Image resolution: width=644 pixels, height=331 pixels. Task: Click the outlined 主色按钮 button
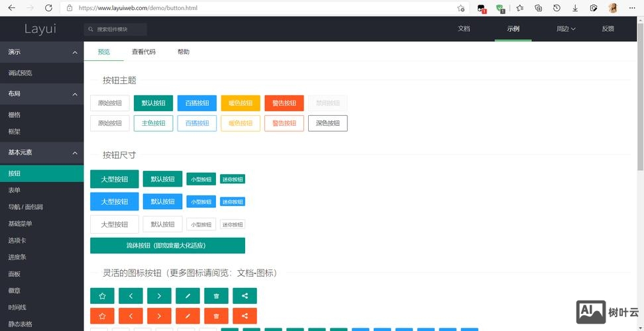point(153,123)
